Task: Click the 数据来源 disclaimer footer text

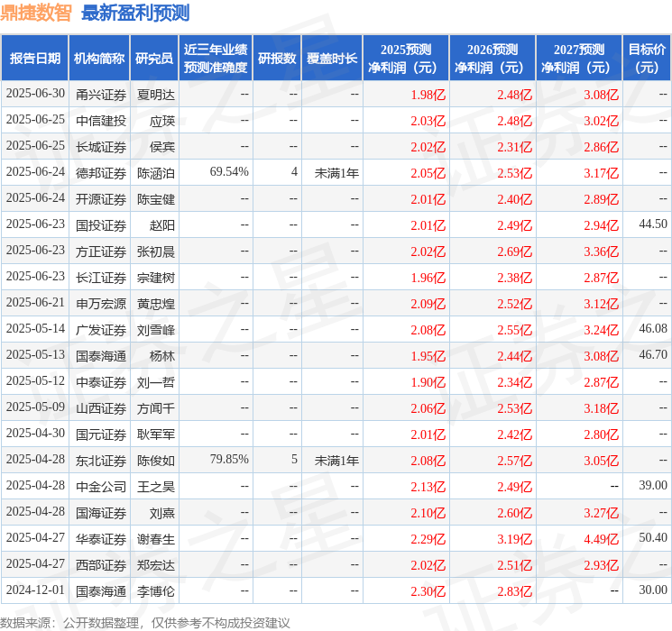Action: [145, 623]
